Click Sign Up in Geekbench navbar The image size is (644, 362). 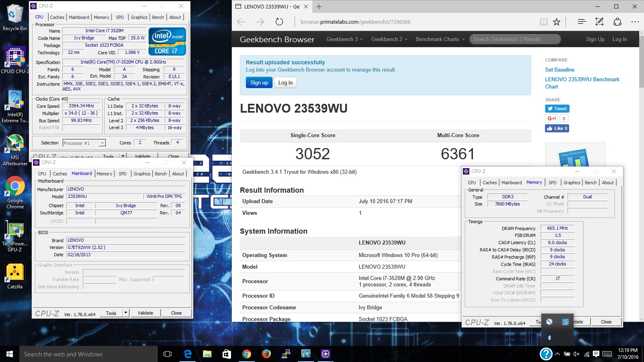point(595,39)
